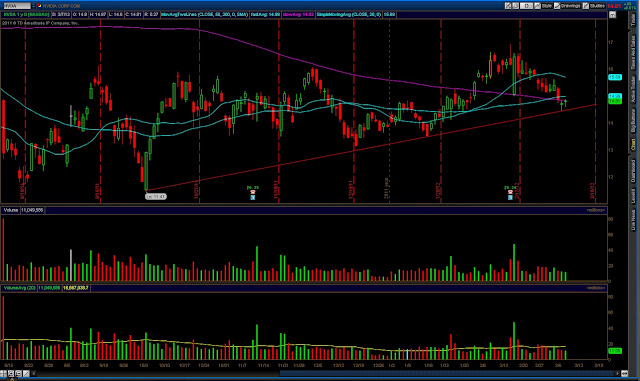Open the symbol dropdown arrow beside NVDA
This screenshot has height=381, width=640.
[33, 6]
